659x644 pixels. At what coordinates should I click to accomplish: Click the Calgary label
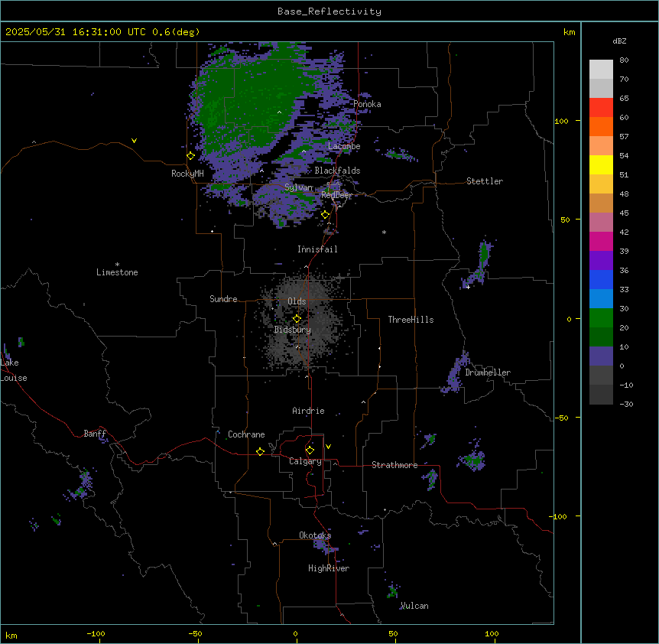[305, 461]
